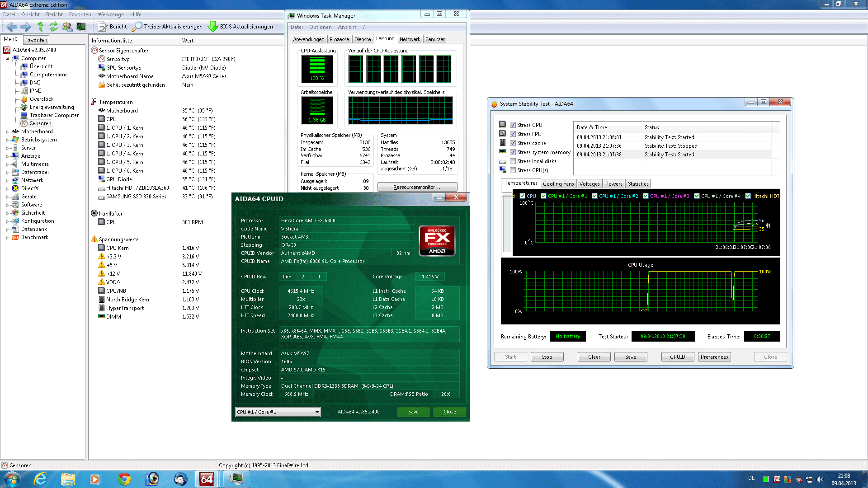Click the blue Back arrow toolbar icon
Screen dimensions: 868x488
click(x=12, y=27)
